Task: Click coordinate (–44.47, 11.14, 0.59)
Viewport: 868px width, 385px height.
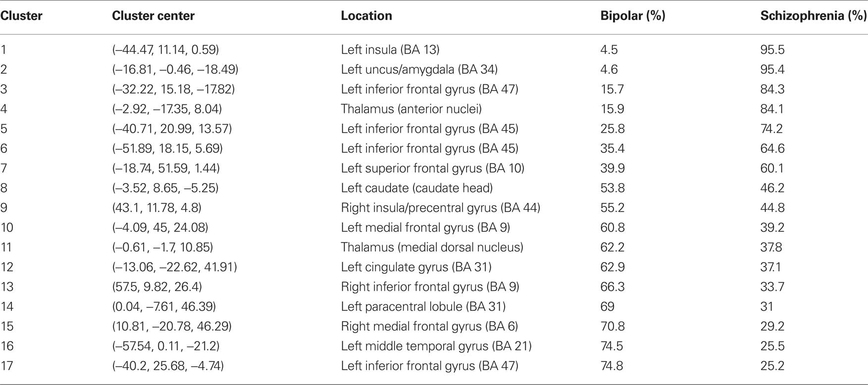Action: [165, 49]
